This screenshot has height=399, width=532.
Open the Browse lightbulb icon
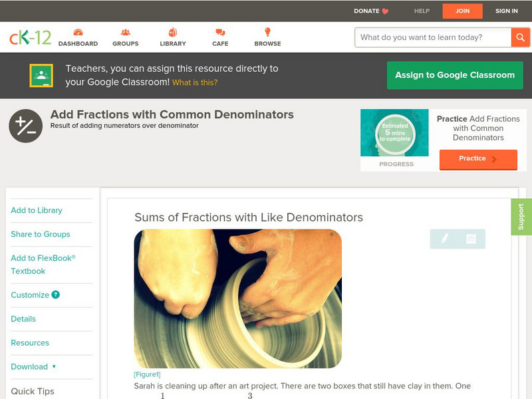pyautogui.click(x=268, y=32)
